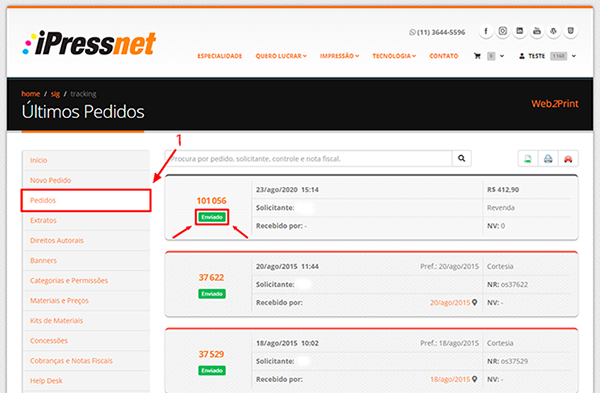Click the shield icon in the header
Viewport: 600px width, 393px height.
tap(571, 31)
